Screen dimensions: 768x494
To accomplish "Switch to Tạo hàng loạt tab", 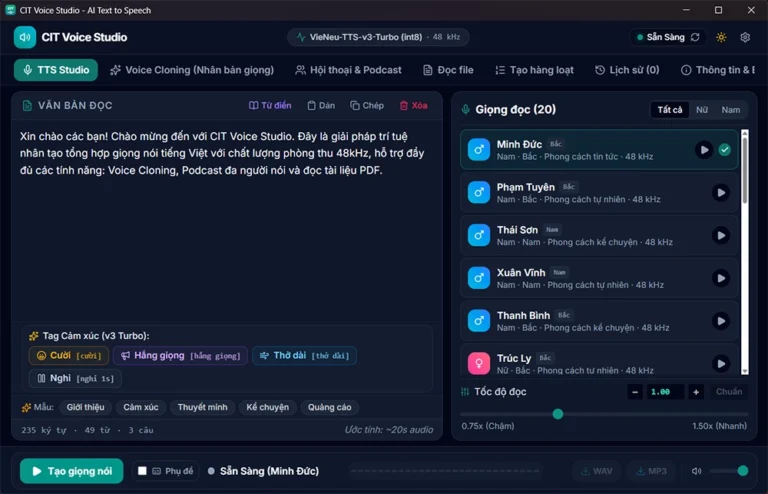I will click(534, 70).
